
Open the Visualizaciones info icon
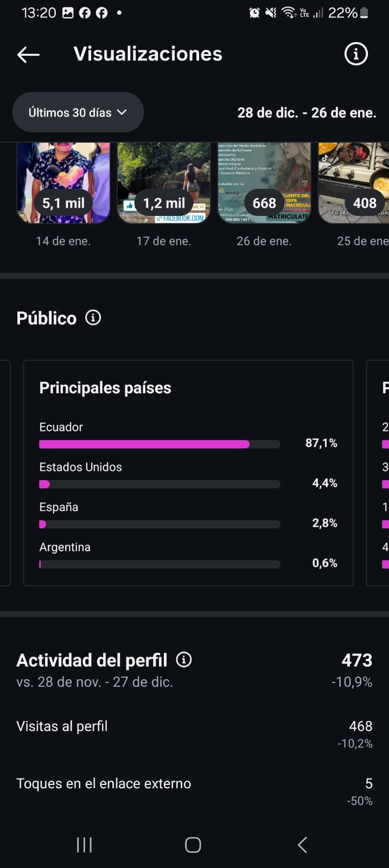click(356, 54)
